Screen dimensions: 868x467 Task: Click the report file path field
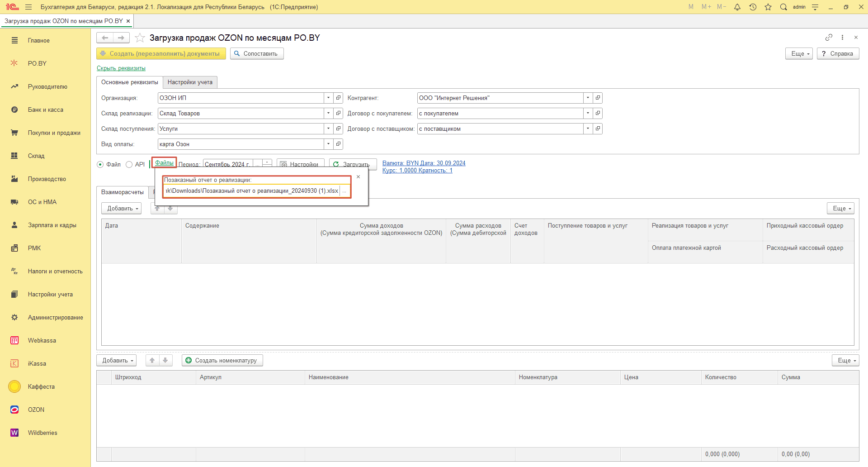tap(252, 191)
